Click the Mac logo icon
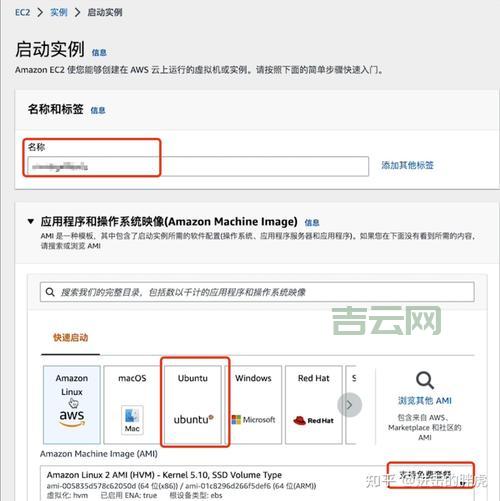 click(132, 420)
